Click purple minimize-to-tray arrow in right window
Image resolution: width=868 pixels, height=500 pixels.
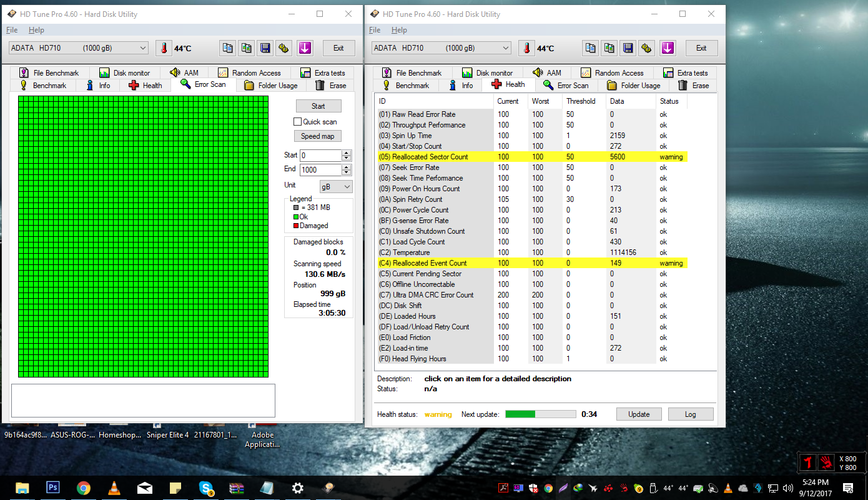(x=668, y=48)
